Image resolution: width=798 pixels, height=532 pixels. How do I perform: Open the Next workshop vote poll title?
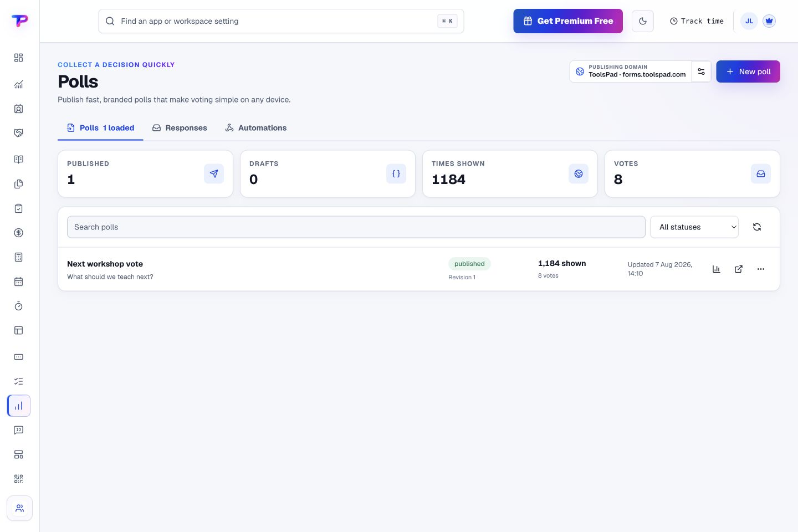pyautogui.click(x=105, y=264)
